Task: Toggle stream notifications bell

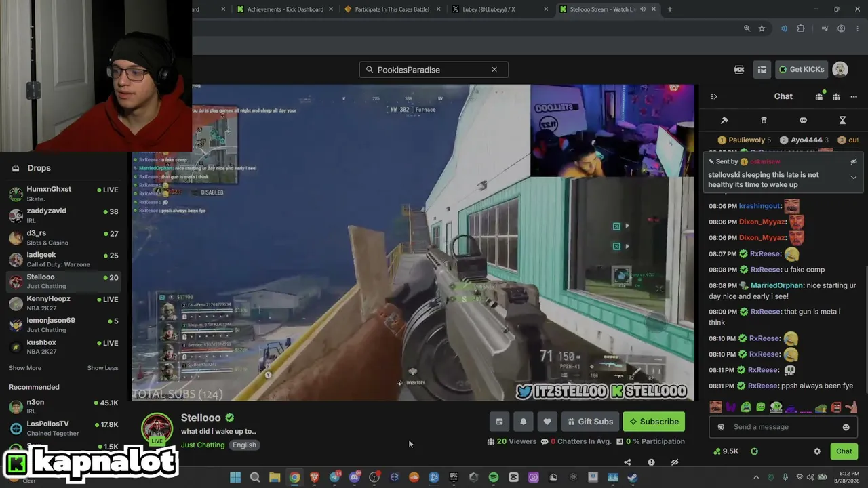Action: coord(523,422)
